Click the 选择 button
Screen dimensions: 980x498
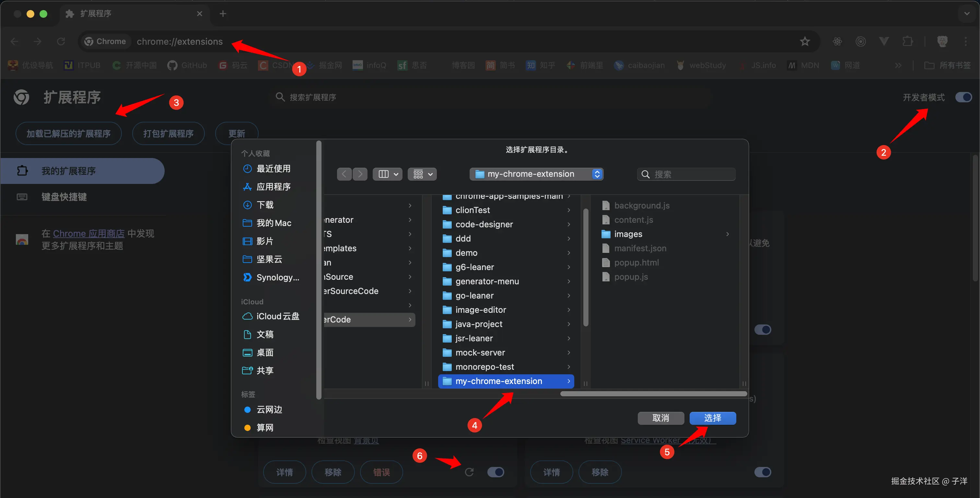712,418
